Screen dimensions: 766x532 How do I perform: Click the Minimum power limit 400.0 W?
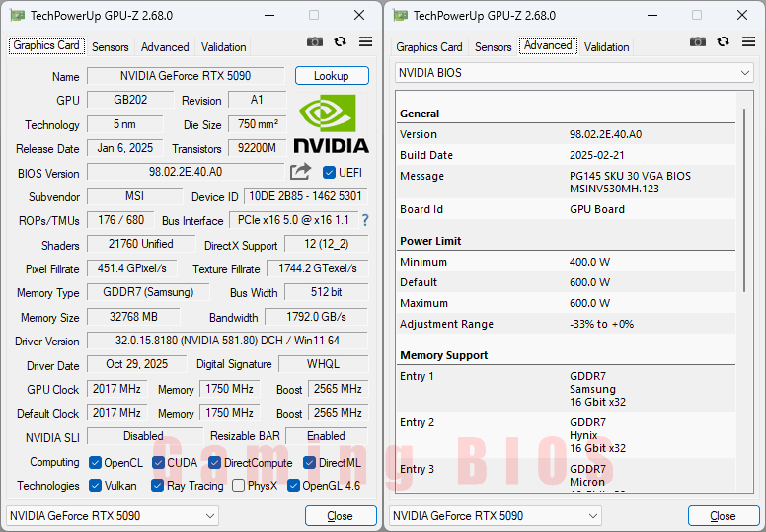[589, 262]
